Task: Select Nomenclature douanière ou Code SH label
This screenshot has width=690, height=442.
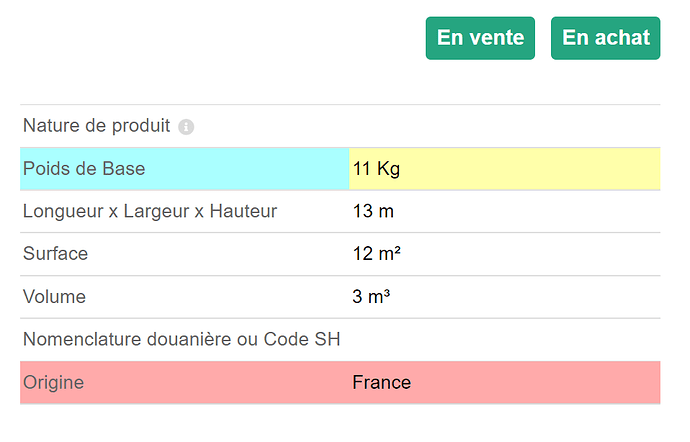Action: [181, 339]
